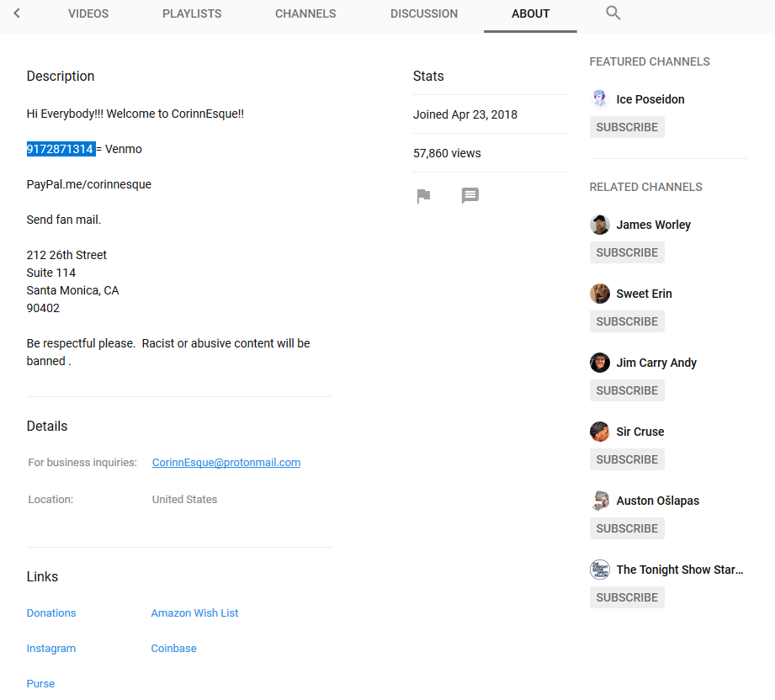
Task: Open the Coinbase link
Action: coord(173,648)
